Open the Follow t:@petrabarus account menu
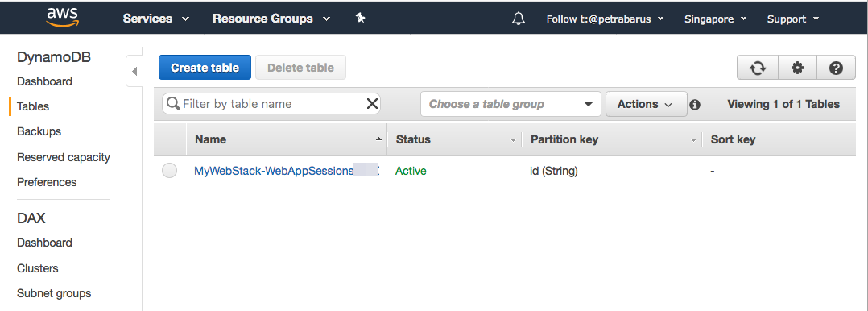Image resolution: width=868 pixels, height=311 pixels. click(x=605, y=19)
